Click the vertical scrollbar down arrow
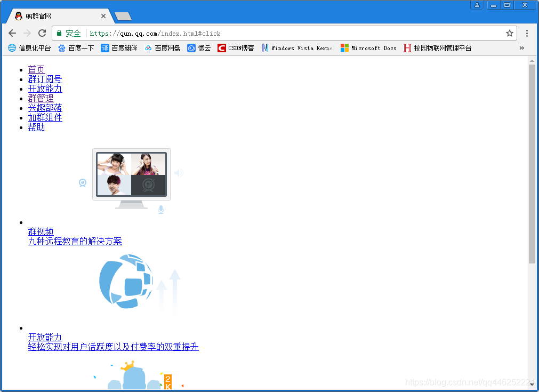 (532, 385)
